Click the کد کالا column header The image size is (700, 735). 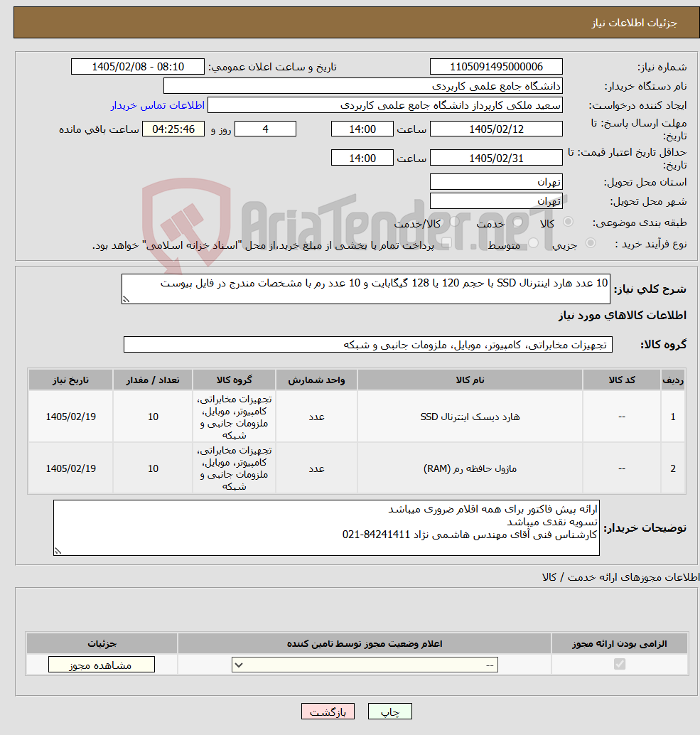(622, 380)
